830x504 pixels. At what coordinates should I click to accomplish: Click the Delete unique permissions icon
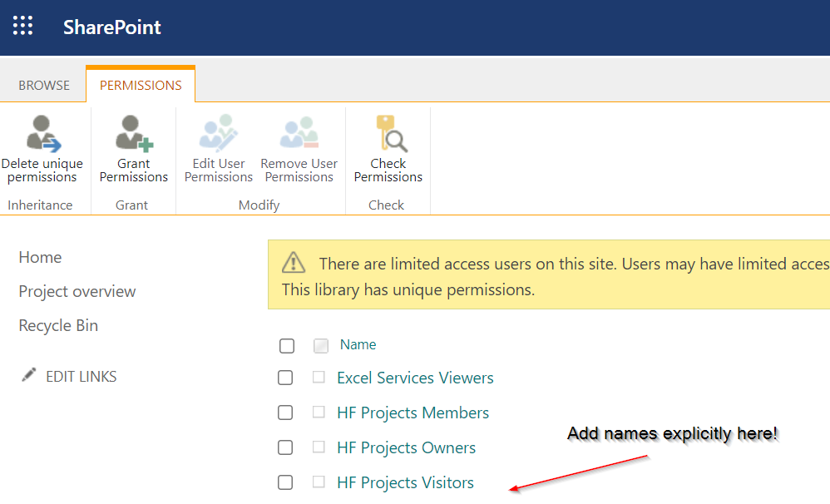coord(42,133)
